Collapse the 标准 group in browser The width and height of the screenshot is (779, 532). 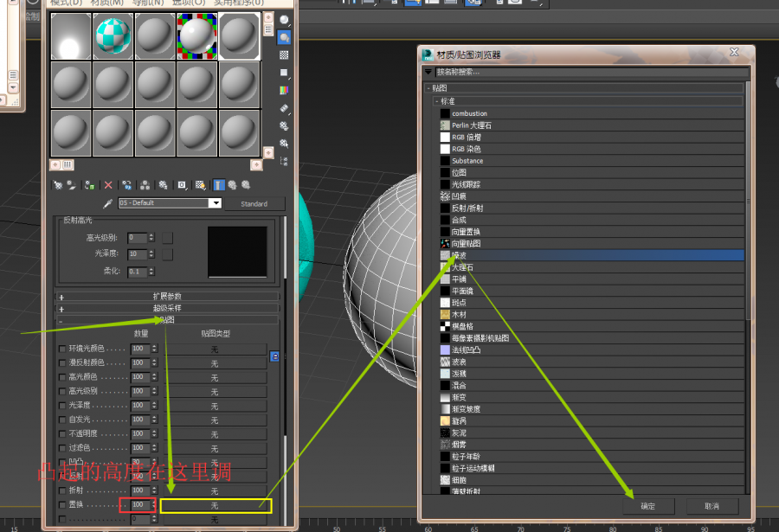(438, 101)
